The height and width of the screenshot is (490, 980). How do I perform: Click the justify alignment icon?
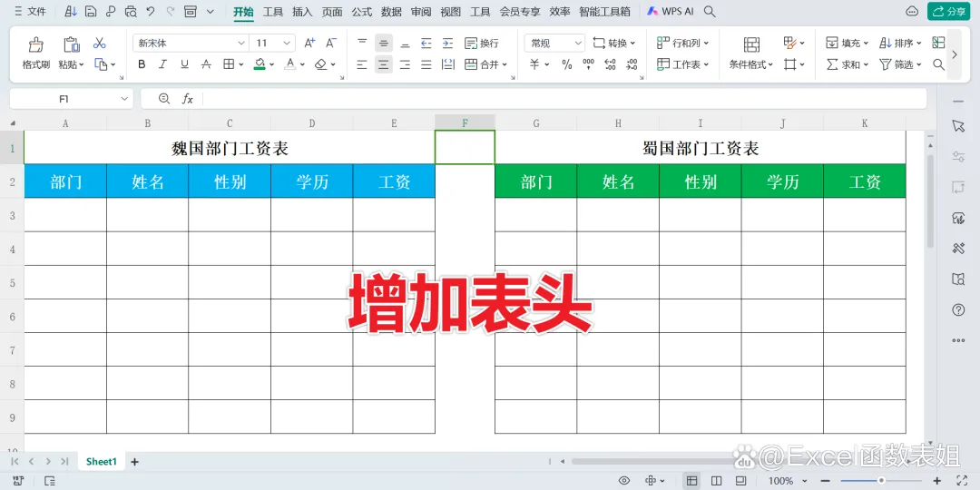426,64
